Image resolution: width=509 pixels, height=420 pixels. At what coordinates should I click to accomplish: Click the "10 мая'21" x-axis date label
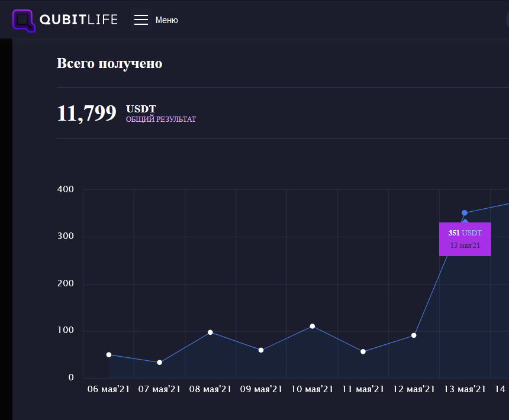[x=312, y=389]
